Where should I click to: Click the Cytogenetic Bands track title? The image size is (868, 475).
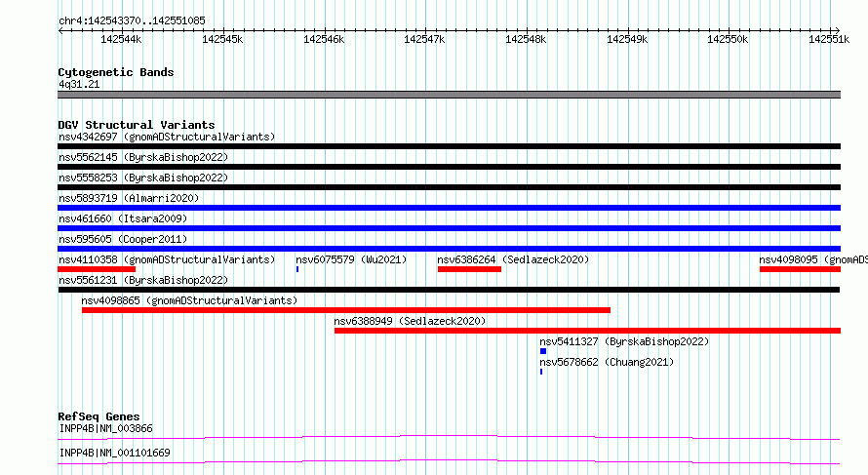point(116,72)
